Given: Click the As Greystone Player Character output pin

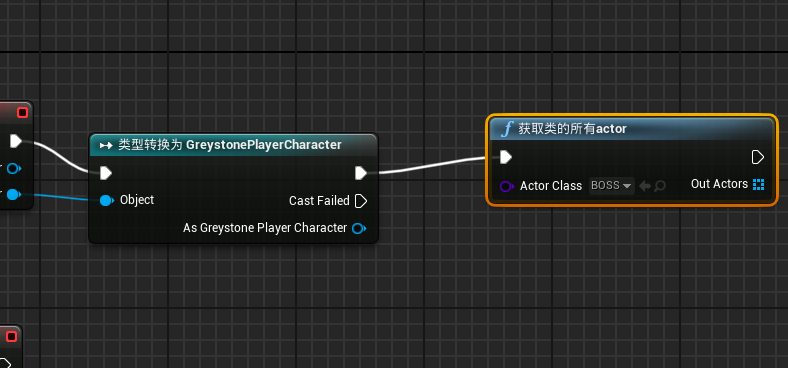Looking at the screenshot, I should (x=358, y=229).
